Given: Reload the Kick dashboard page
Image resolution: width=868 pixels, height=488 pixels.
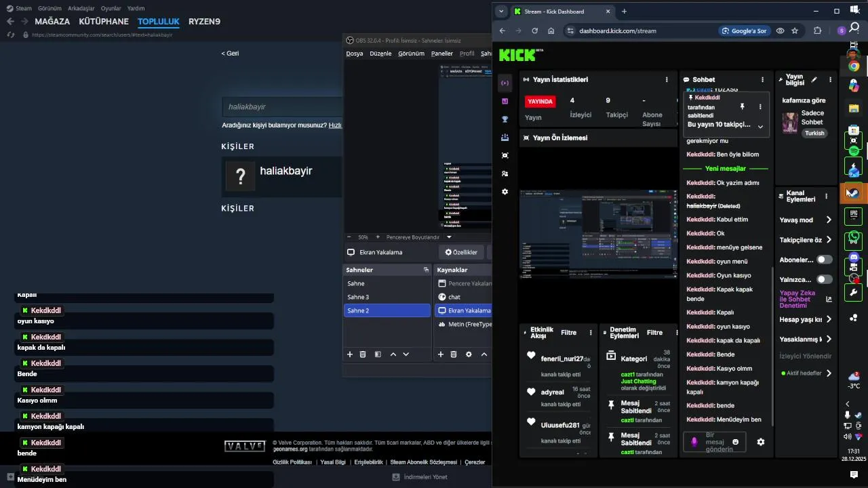Looking at the screenshot, I should (534, 30).
